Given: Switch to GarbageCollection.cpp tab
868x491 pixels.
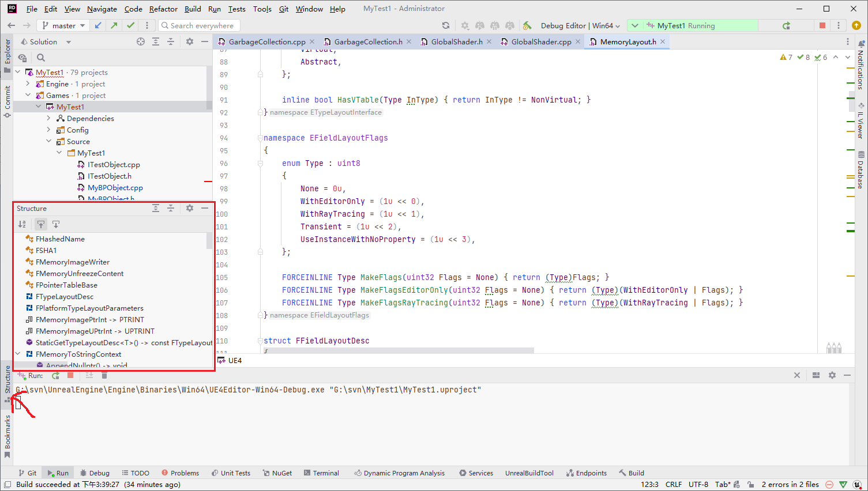Looking at the screenshot, I should pos(267,41).
